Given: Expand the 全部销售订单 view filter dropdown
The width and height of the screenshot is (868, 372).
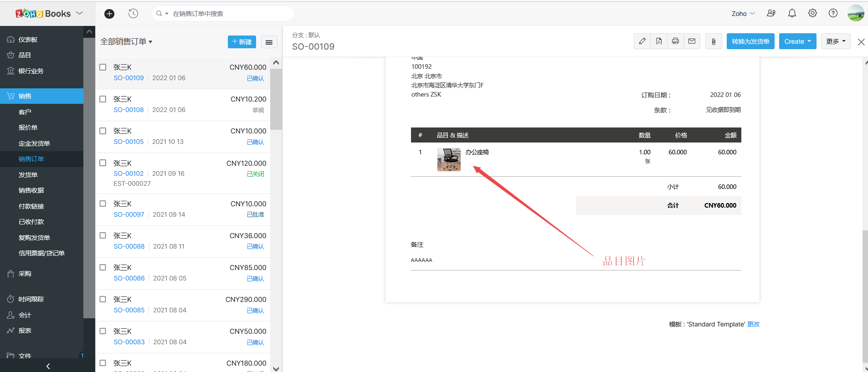Looking at the screenshot, I should click(126, 42).
